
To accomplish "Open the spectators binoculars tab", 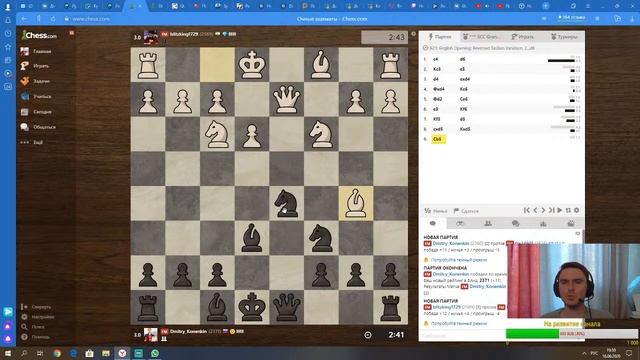I will pyautogui.click(x=460, y=223).
